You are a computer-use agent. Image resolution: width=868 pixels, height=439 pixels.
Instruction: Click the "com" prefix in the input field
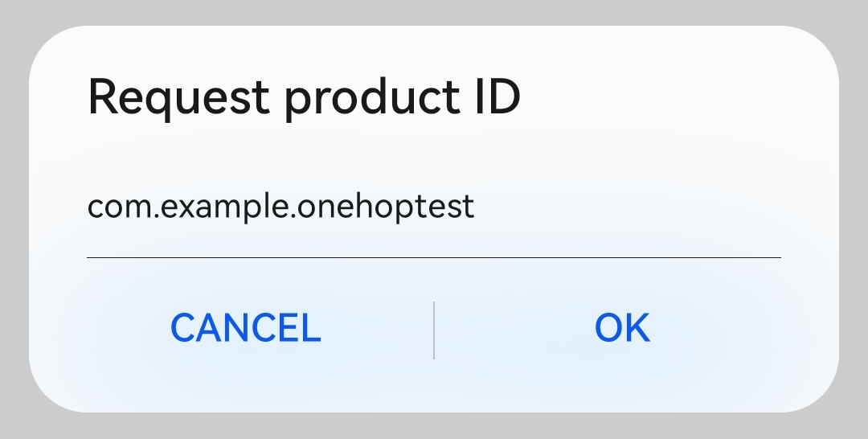pos(118,208)
